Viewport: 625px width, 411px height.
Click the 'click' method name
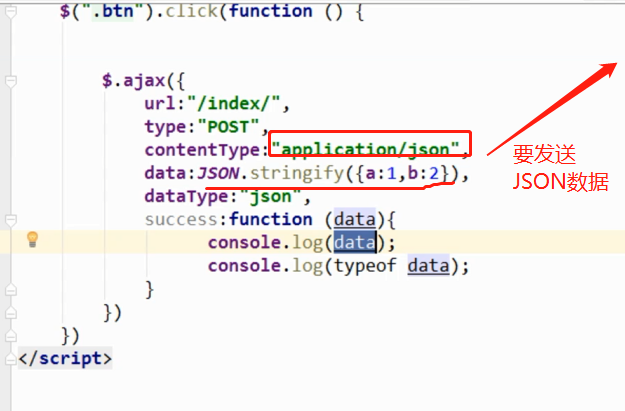tap(191, 11)
